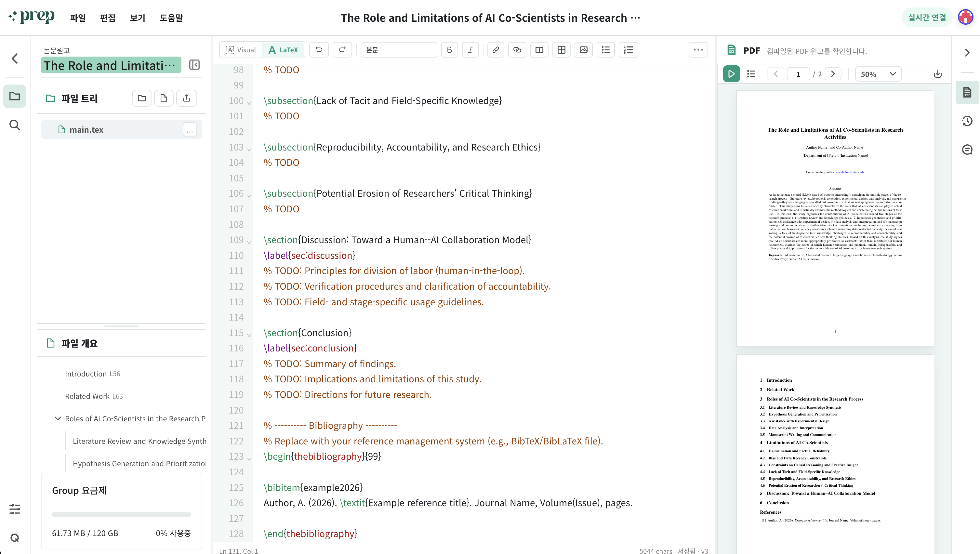The image size is (980, 554).
Task: Click the 실시간 연결 button
Action: click(x=927, y=18)
